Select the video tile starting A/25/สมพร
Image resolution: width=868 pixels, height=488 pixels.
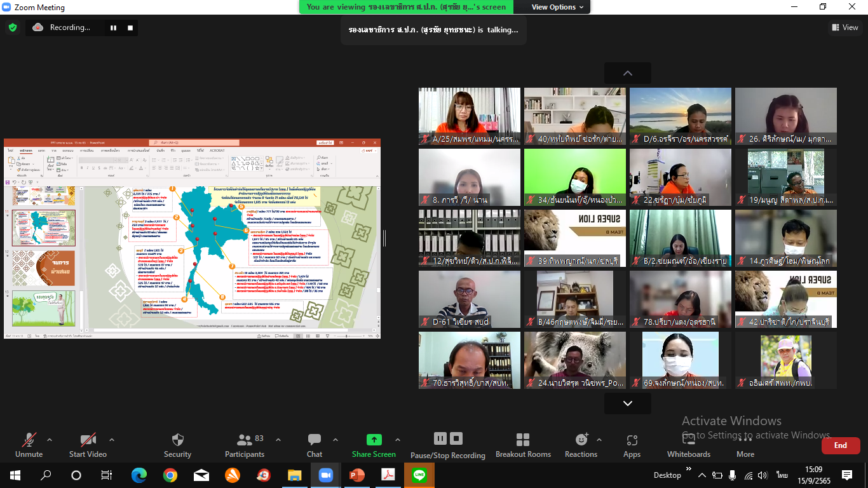(470, 116)
